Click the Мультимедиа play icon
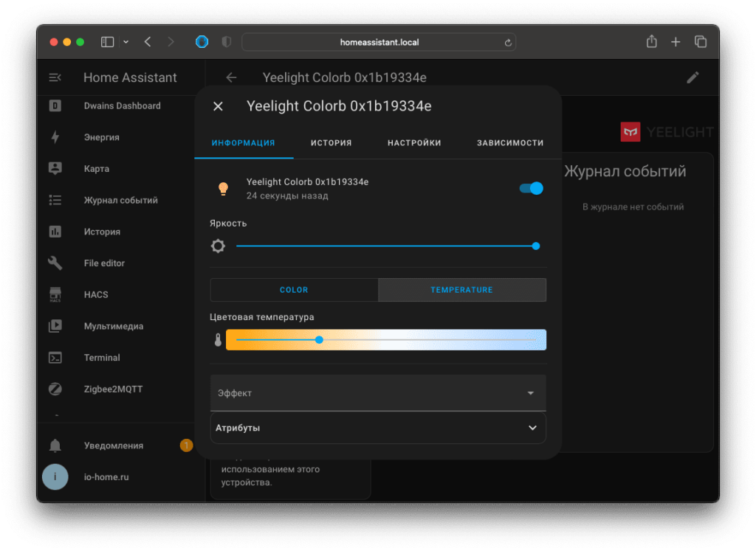The image size is (756, 551). pyautogui.click(x=55, y=326)
